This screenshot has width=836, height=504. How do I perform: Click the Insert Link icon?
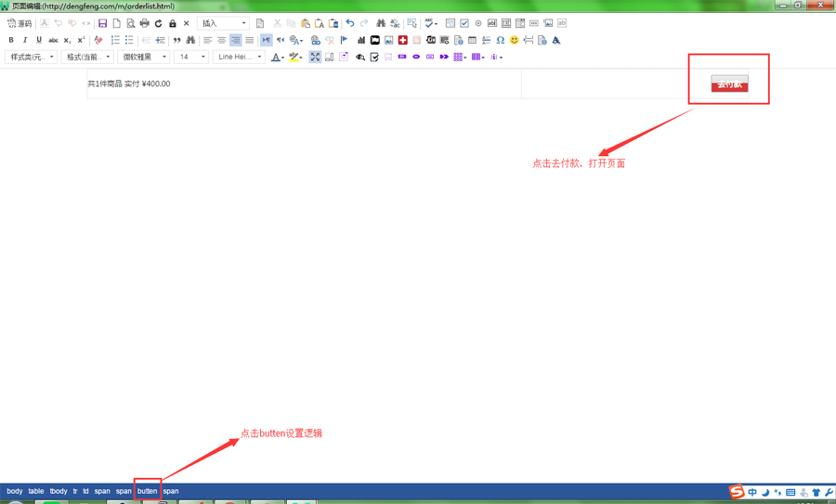316,40
